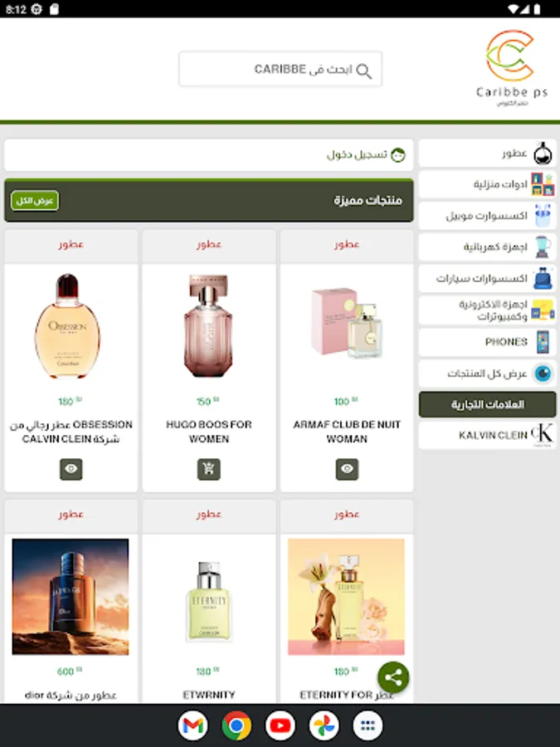Click the dior عطور من شركة title
The height and width of the screenshot is (747, 560).
click(x=71, y=695)
